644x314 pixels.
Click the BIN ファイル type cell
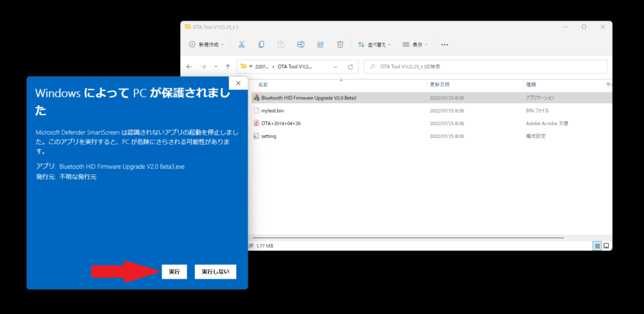tap(537, 111)
